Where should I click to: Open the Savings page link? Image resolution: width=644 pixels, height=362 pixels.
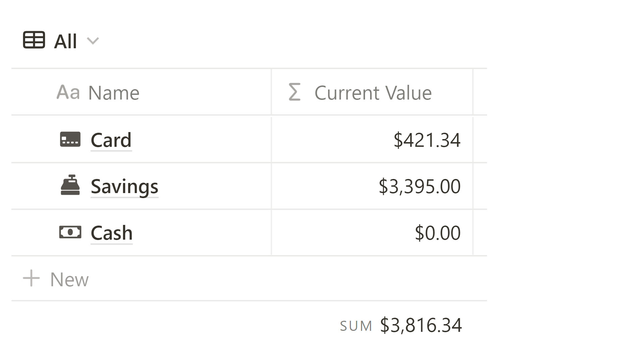[124, 186]
